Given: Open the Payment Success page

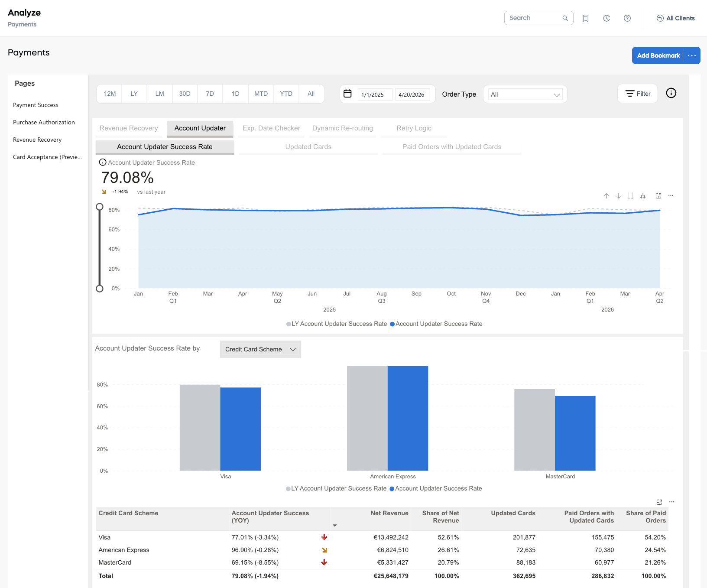Looking at the screenshot, I should 36,105.
